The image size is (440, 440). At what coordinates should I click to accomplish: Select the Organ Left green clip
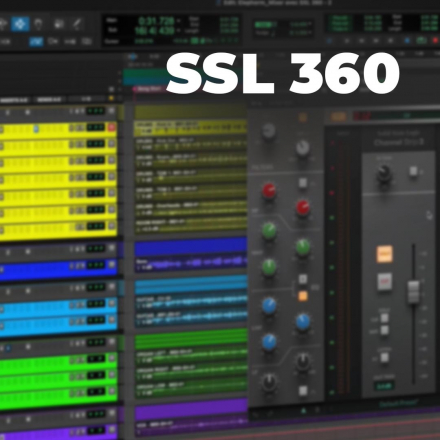tap(191, 355)
